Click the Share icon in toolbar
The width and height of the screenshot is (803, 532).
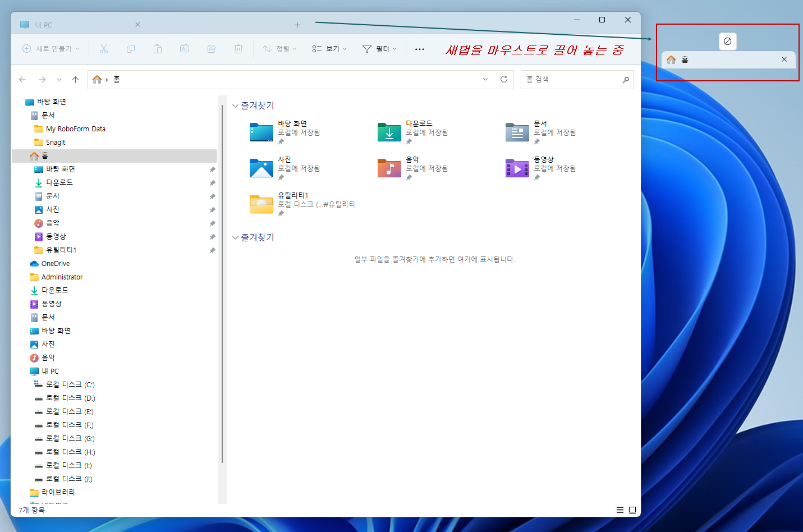click(212, 49)
